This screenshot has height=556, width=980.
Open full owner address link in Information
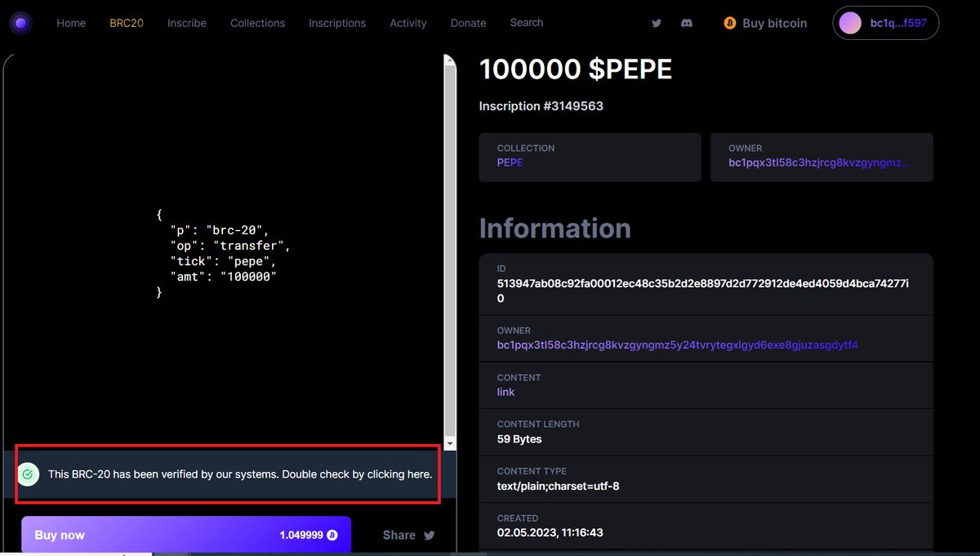678,345
